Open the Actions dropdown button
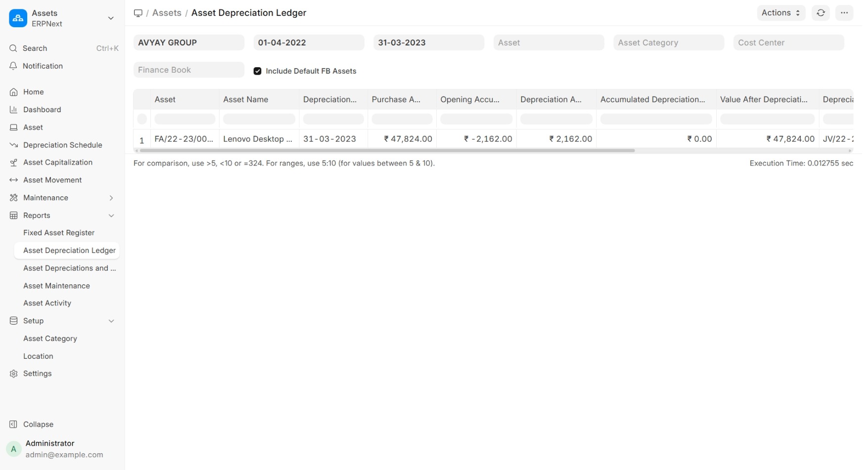Image resolution: width=868 pixels, height=470 pixels. [x=780, y=13]
